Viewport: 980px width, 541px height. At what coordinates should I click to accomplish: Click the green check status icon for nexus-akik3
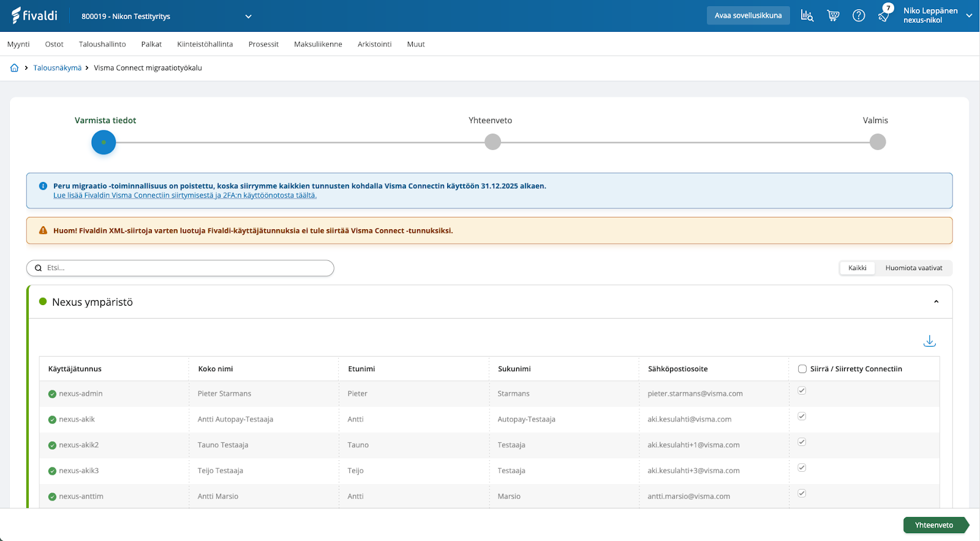52,471
